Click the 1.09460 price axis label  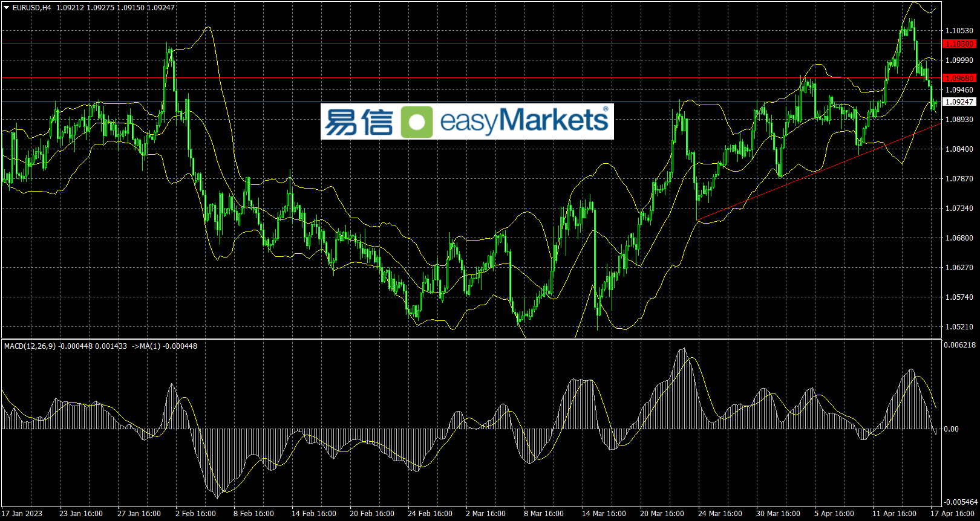coord(959,90)
